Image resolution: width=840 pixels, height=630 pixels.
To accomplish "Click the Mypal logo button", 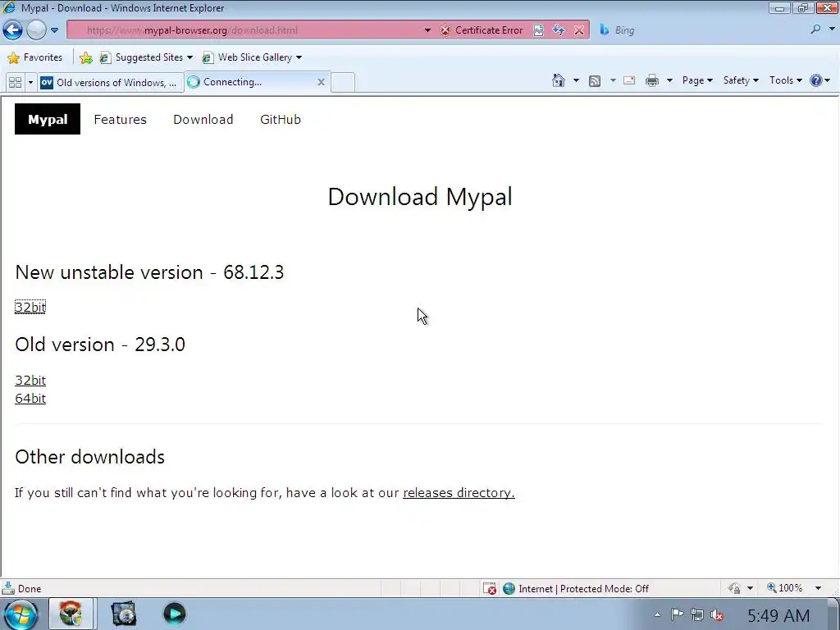I will 48,119.
